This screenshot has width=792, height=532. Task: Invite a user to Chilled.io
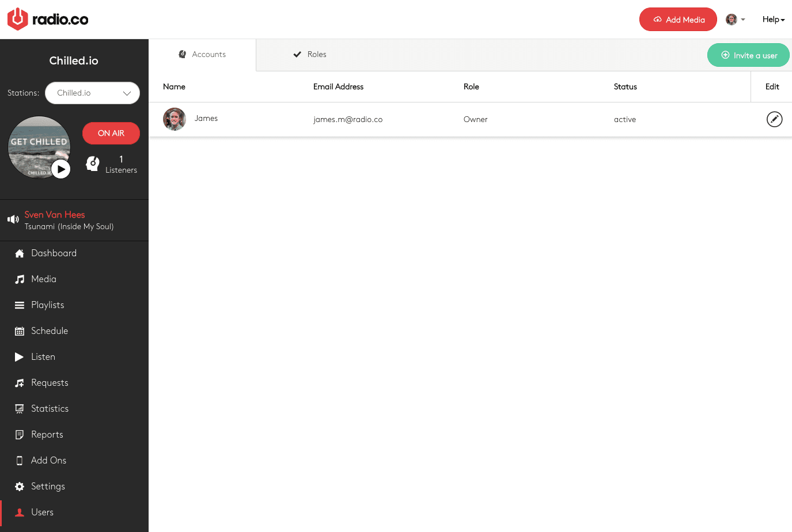click(748, 55)
